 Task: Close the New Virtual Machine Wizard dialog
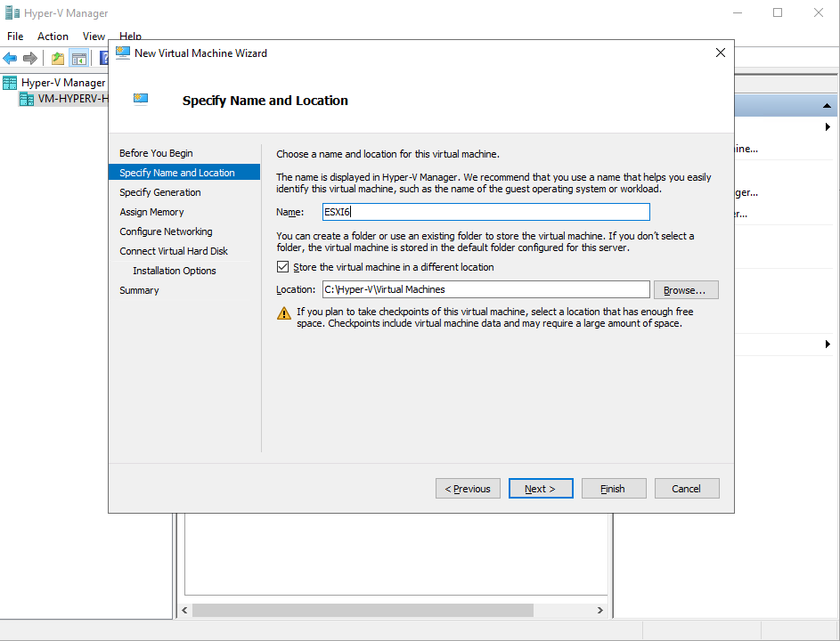(x=721, y=53)
